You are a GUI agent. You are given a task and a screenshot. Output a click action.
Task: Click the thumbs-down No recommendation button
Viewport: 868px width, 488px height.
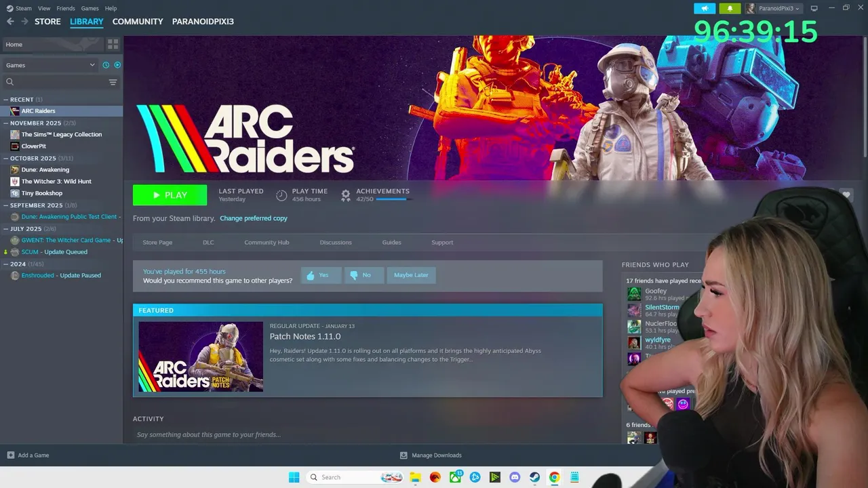363,275
